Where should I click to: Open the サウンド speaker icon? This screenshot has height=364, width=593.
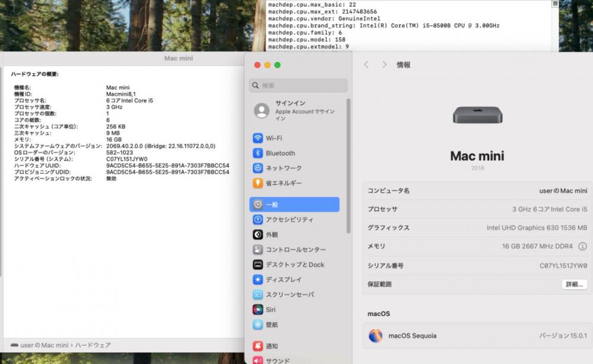tap(257, 360)
